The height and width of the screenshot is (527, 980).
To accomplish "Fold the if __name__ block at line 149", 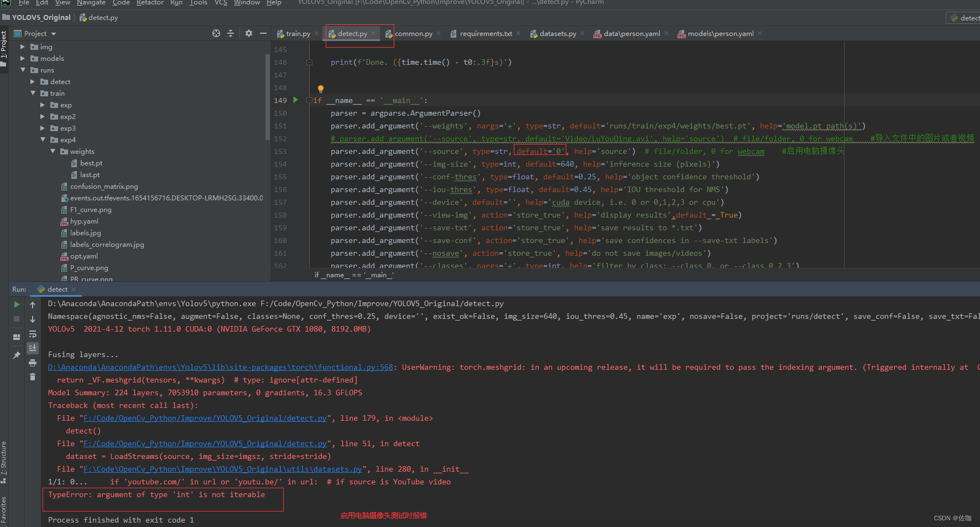I will (310, 100).
